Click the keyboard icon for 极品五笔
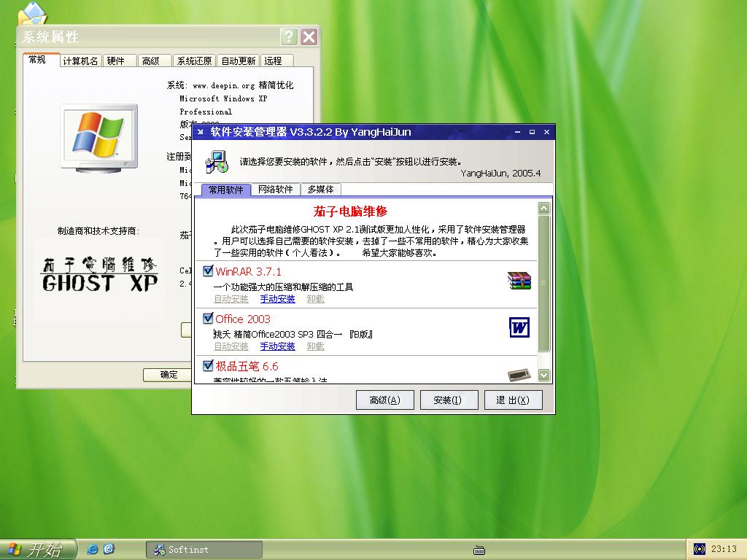747x560 pixels. tap(519, 375)
